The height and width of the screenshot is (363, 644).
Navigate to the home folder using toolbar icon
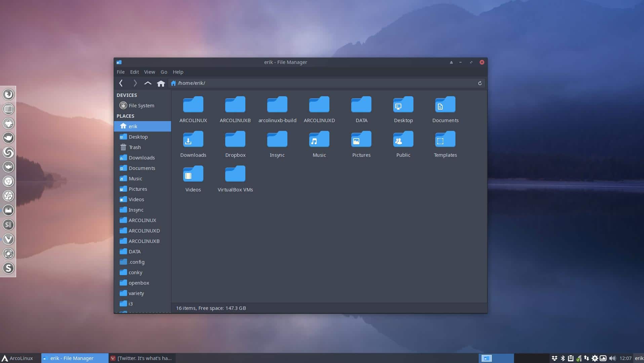tap(161, 83)
